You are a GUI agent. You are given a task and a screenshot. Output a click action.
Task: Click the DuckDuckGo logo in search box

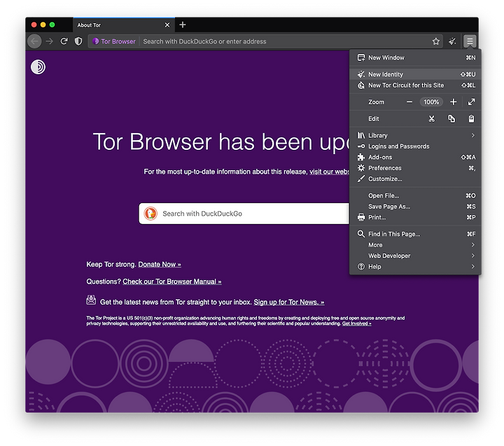[150, 214]
